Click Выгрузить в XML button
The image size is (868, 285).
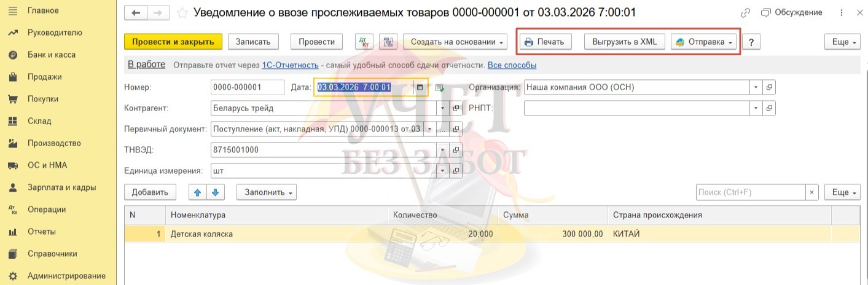click(x=624, y=42)
